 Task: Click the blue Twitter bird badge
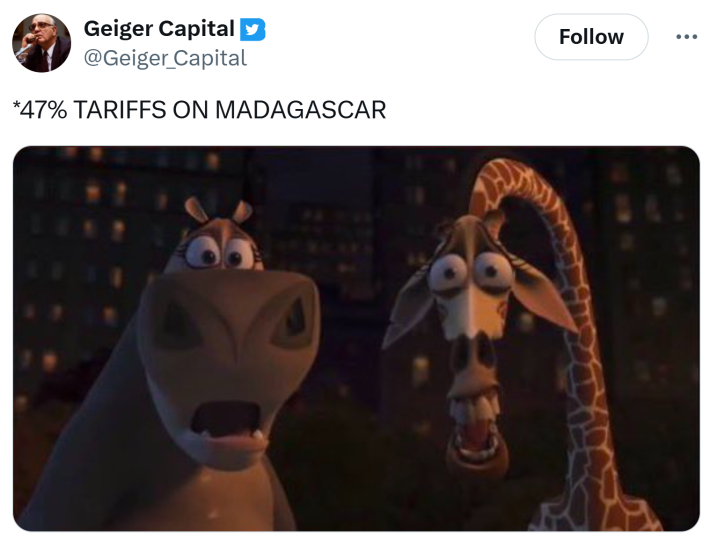point(253,29)
